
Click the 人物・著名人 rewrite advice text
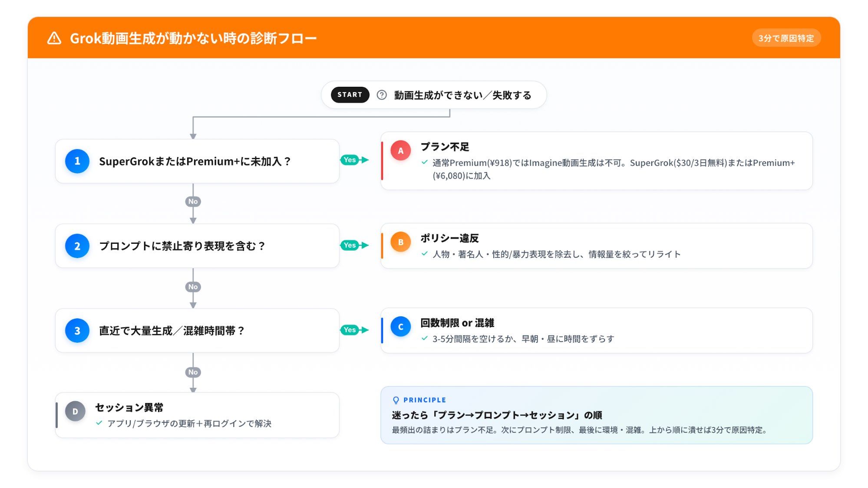556,254
